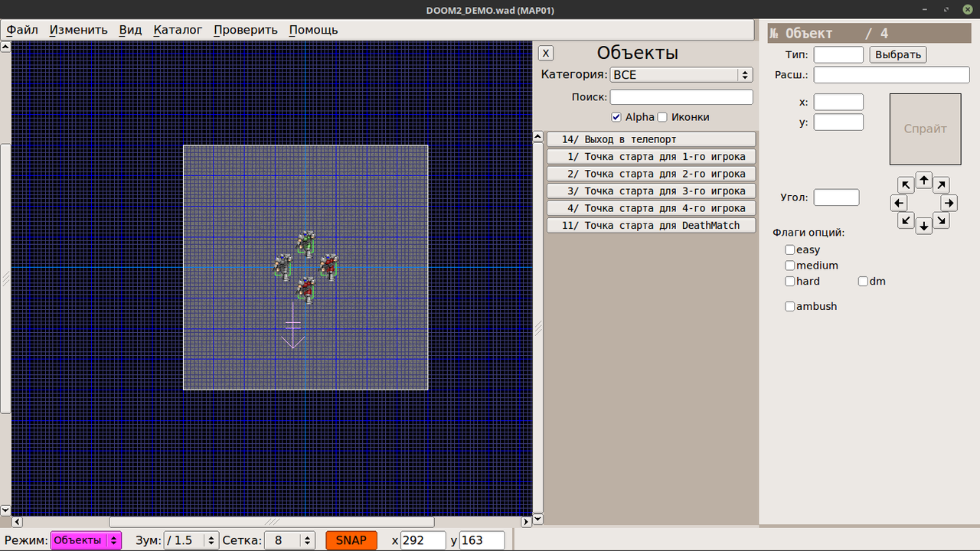Open the Каталог menu
Image resolution: width=980 pixels, height=551 pixels.
[178, 30]
